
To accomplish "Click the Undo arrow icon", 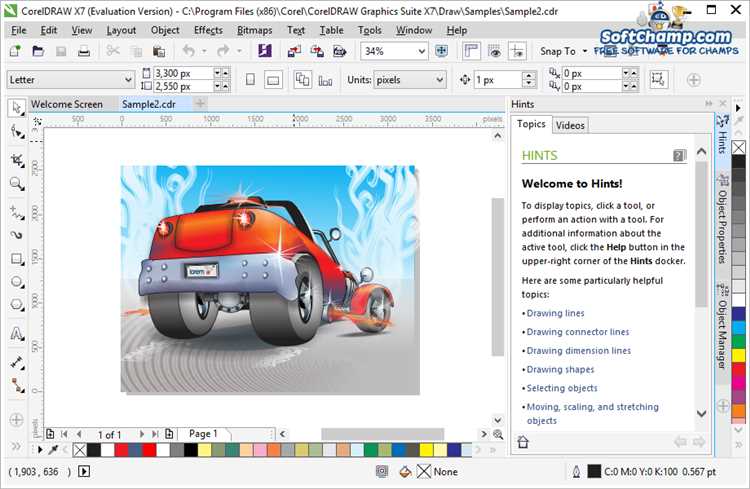I will pyautogui.click(x=189, y=51).
